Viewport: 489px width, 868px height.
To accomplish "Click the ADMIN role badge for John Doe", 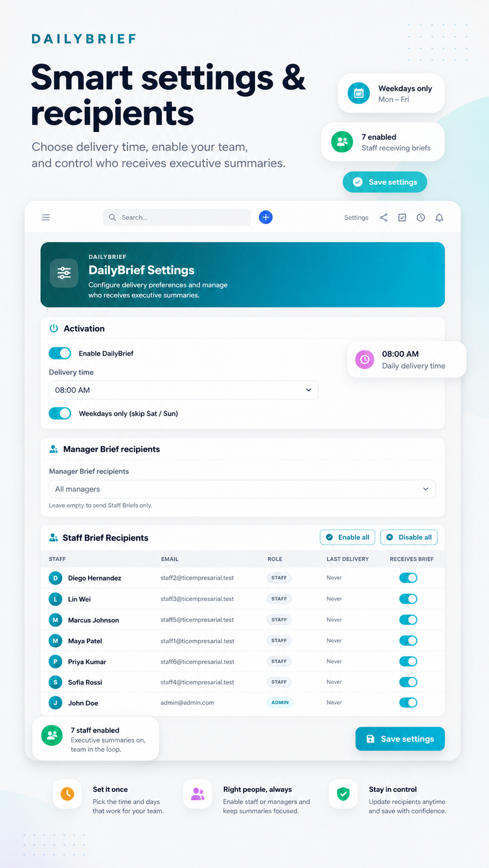I will tap(280, 702).
